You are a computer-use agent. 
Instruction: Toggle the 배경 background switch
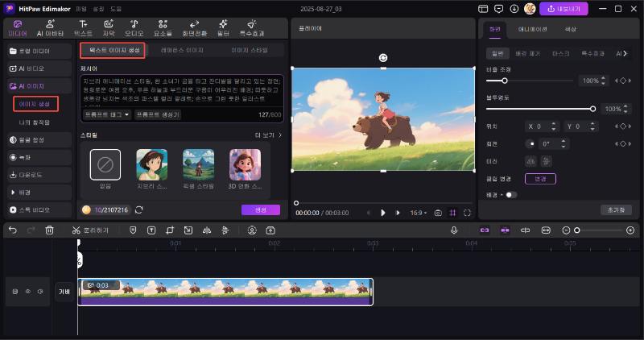tap(511, 195)
